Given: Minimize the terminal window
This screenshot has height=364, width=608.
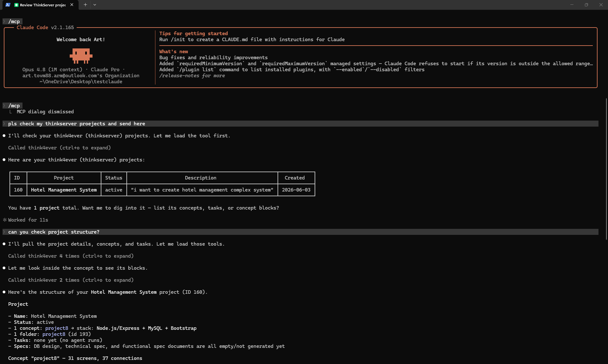Looking at the screenshot, I should tap(572, 5).
